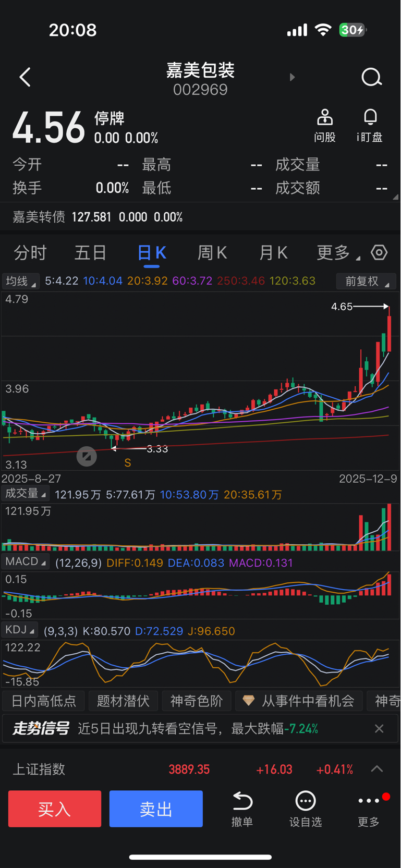Tap the battery indicator in status bar

click(x=353, y=30)
